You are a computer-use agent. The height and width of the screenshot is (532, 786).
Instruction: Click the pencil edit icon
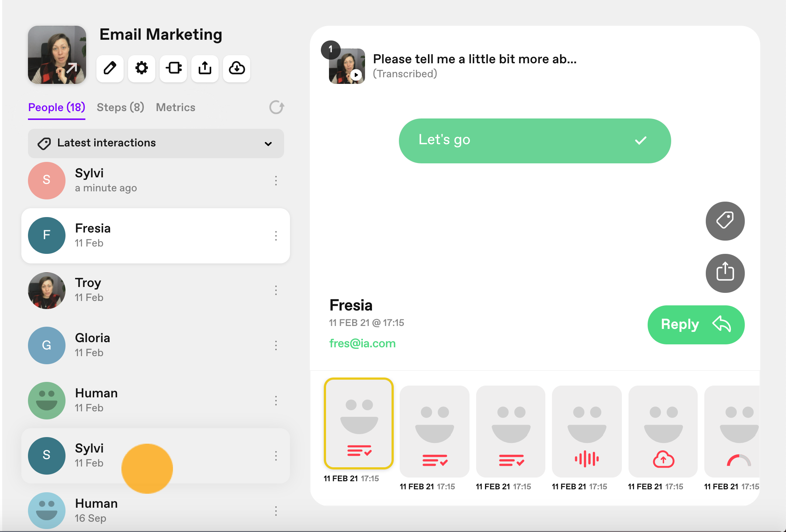(110, 68)
